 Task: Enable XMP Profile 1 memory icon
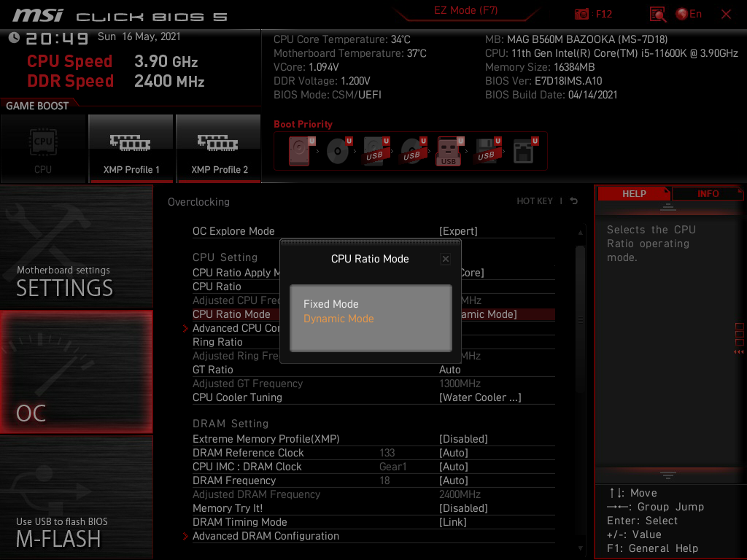tap(131, 142)
